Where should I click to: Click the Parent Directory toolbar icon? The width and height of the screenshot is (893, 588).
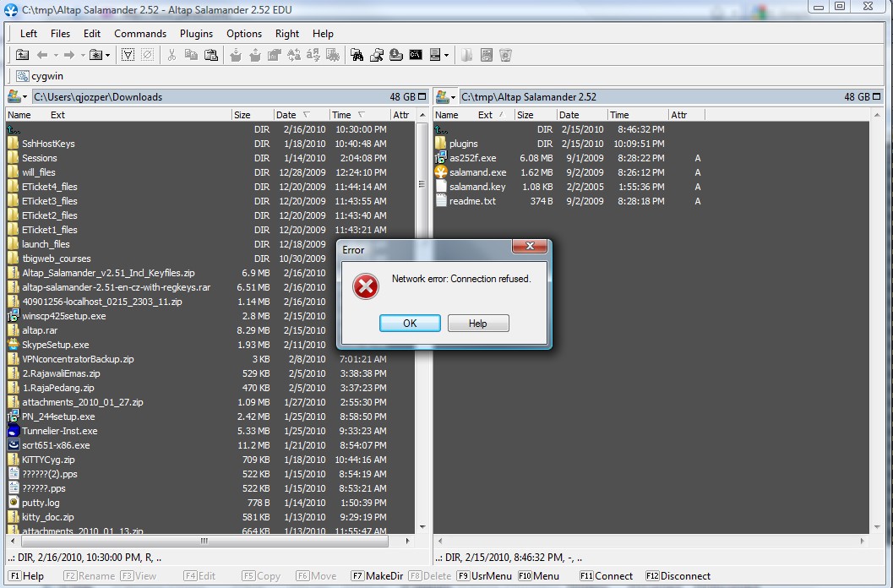pos(22,55)
